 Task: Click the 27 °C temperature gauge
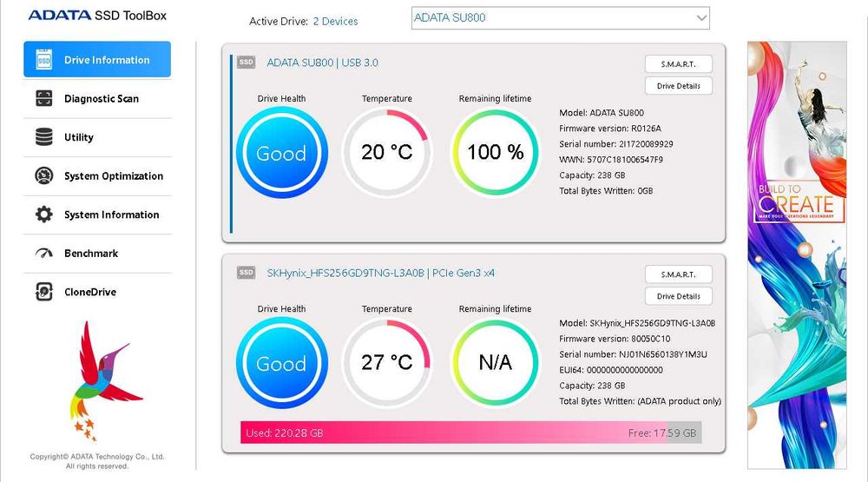(387, 363)
